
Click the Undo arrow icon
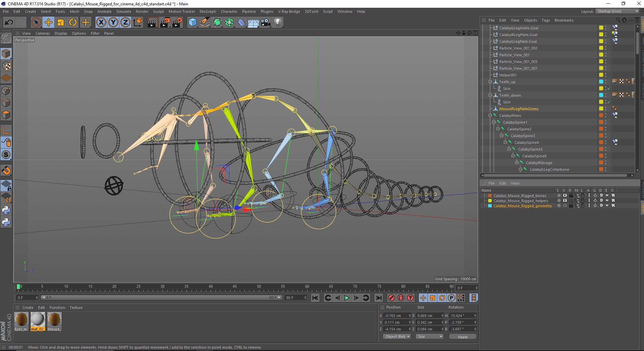click(x=9, y=23)
